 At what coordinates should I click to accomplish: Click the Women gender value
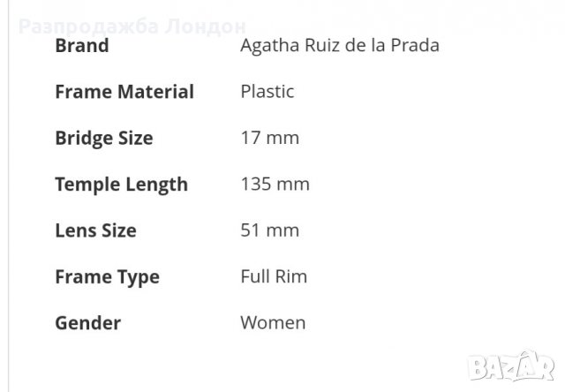(x=274, y=323)
